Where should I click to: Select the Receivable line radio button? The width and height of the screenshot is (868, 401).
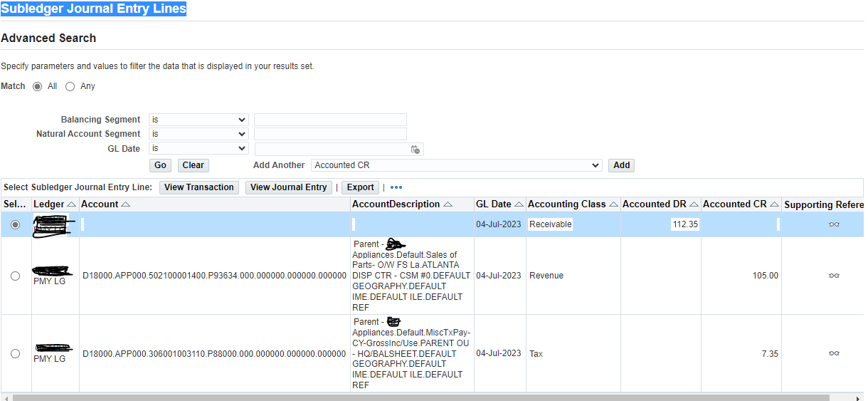coord(16,224)
